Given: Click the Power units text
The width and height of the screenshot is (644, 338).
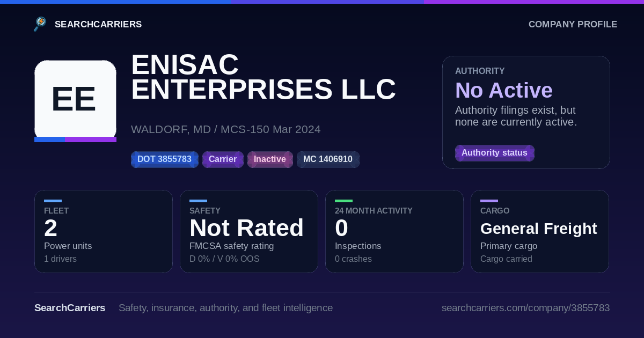Looking at the screenshot, I should click(x=68, y=246).
